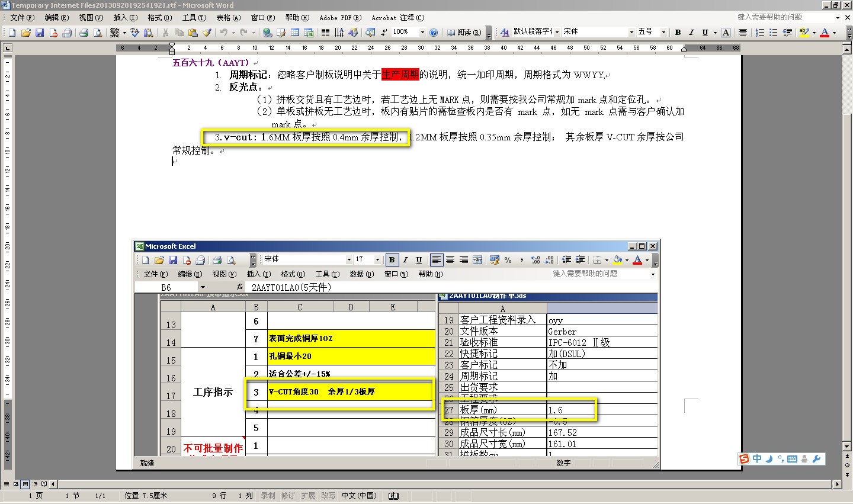Click the 阅读(R) reading layout button

[x=464, y=33]
